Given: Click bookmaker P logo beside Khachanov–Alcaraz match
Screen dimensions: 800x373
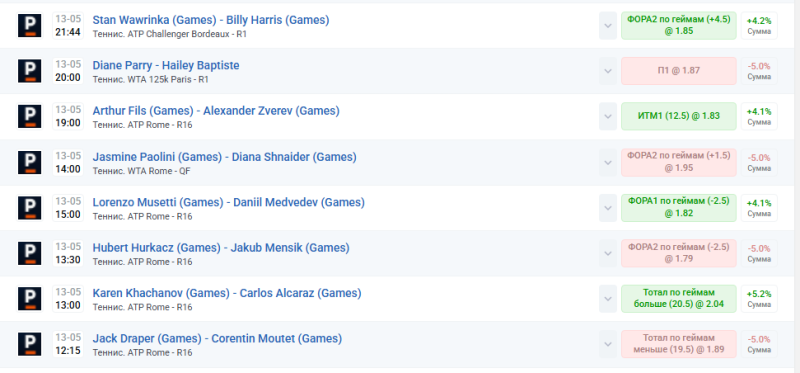Looking at the screenshot, I should click(30, 299).
